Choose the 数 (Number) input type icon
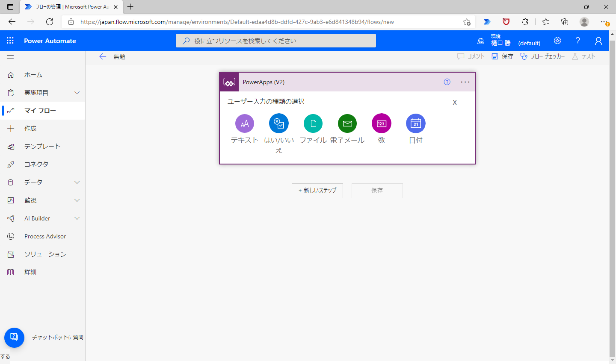This screenshot has height=364, width=616. [382, 124]
